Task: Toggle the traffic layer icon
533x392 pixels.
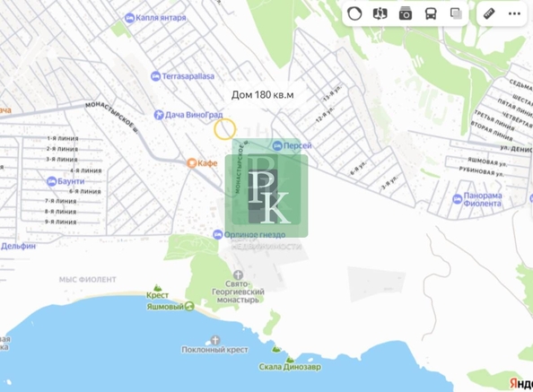Action: tap(354, 14)
